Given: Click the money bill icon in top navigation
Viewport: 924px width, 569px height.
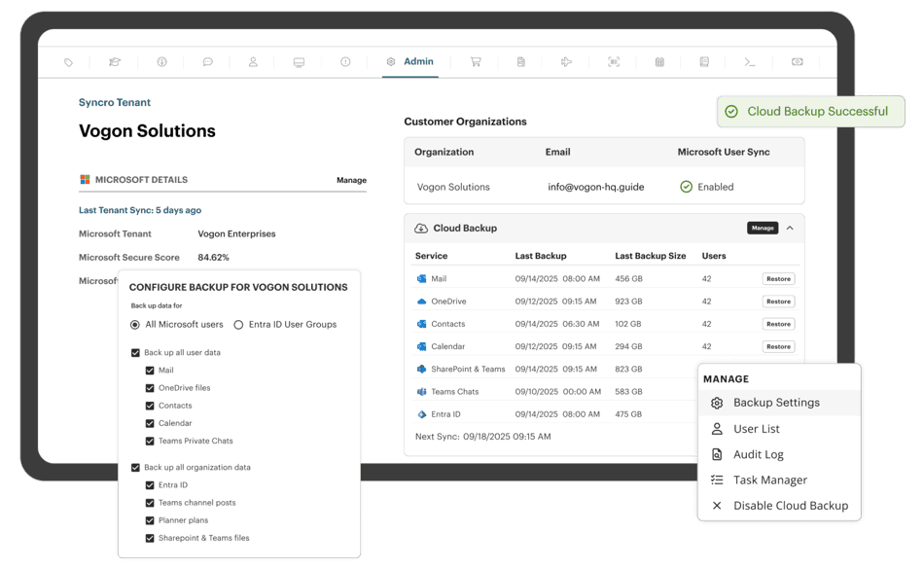Looking at the screenshot, I should point(798,62).
